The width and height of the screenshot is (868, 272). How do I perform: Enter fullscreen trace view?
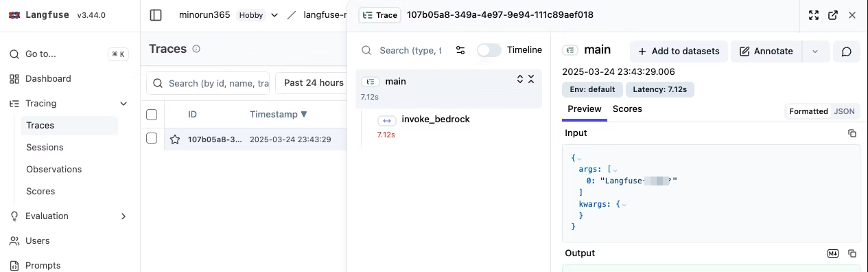814,15
